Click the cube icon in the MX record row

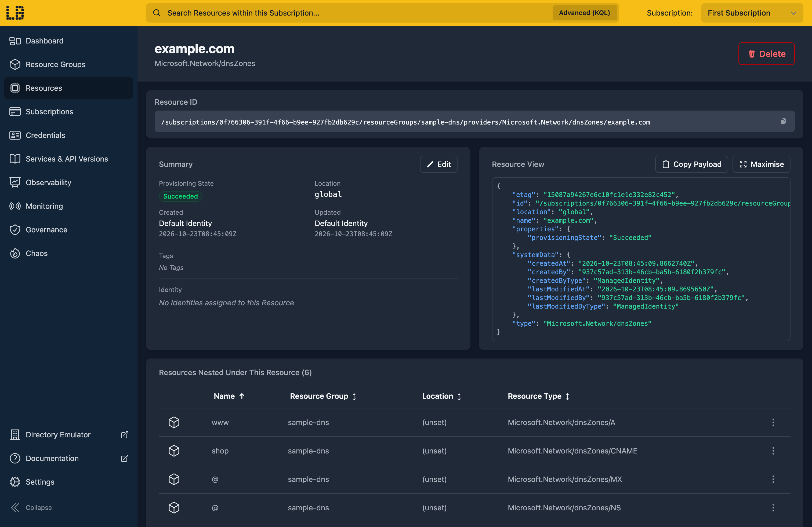point(174,479)
